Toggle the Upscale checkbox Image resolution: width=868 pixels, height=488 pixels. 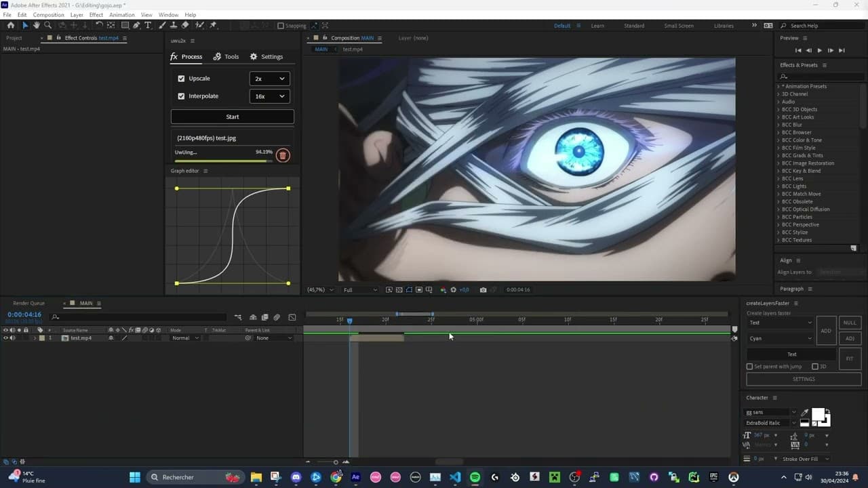[x=181, y=79]
